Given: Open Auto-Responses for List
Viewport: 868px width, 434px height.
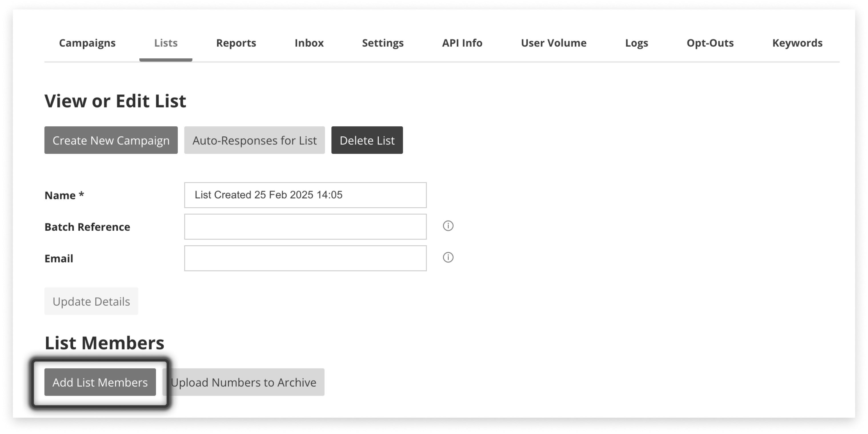Looking at the screenshot, I should pos(254,140).
